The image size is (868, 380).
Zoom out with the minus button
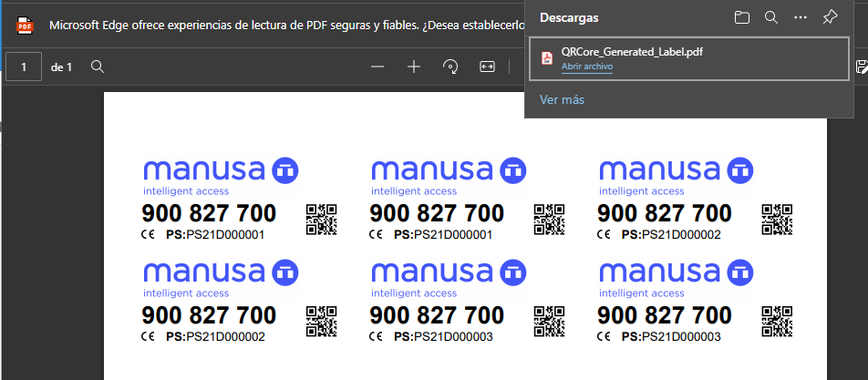click(377, 67)
